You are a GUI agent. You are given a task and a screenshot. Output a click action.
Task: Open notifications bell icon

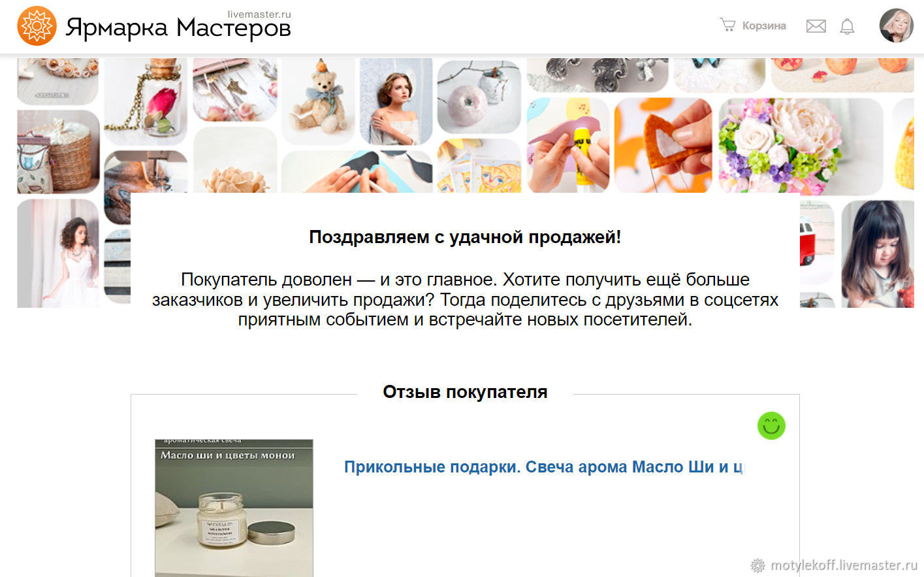point(847,26)
